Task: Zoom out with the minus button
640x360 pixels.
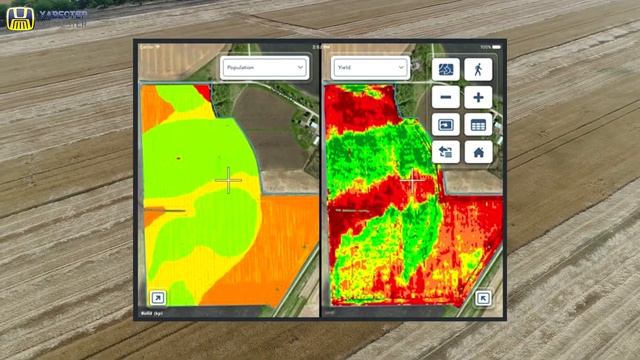Action: pos(445,97)
